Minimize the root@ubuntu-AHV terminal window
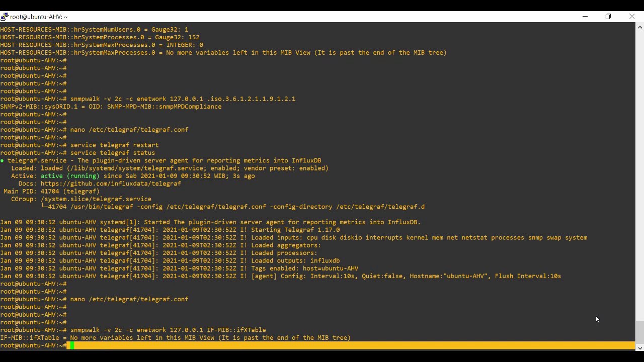644x362 pixels. pyautogui.click(x=585, y=17)
